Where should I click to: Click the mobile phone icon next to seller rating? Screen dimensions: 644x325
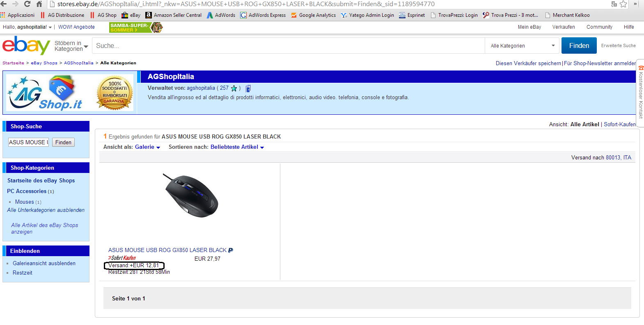(x=248, y=88)
